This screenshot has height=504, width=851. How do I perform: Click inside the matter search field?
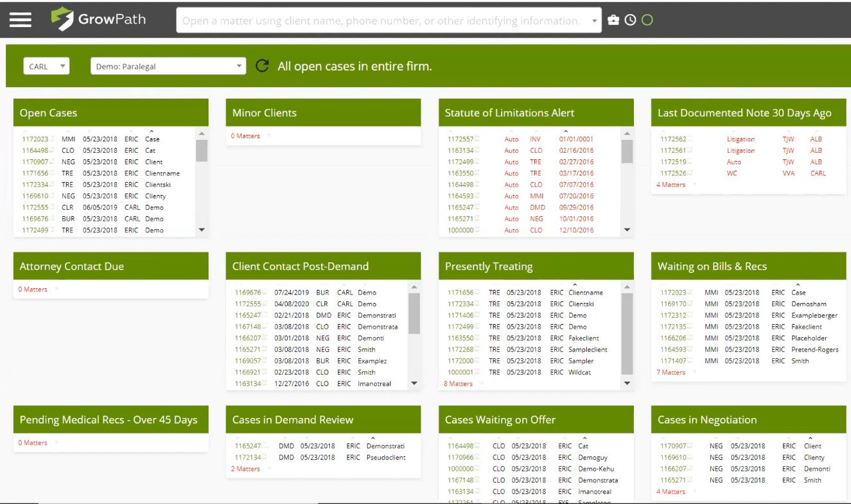coord(379,20)
